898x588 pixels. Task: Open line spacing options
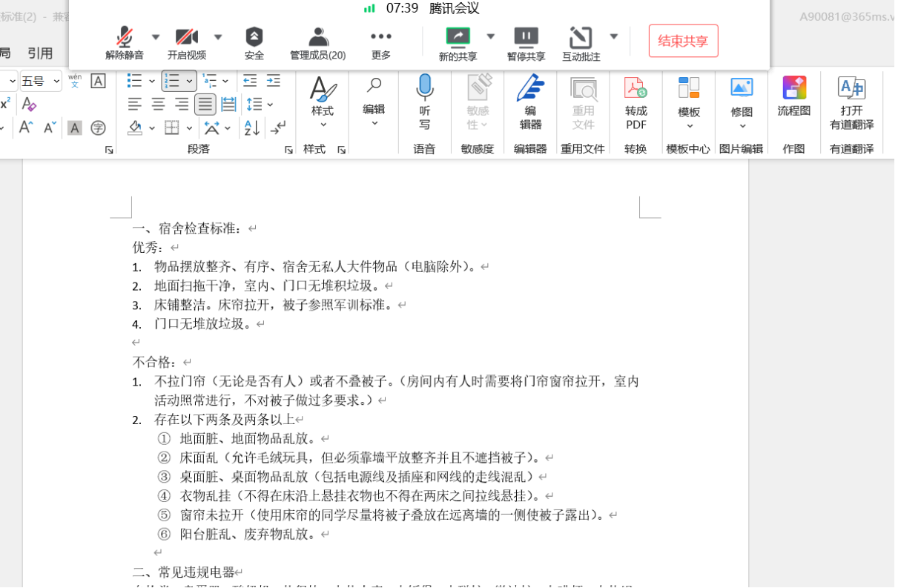click(x=259, y=105)
